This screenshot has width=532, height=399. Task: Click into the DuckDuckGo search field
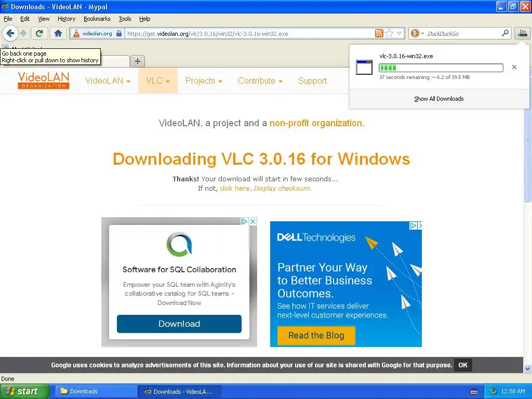tap(462, 34)
